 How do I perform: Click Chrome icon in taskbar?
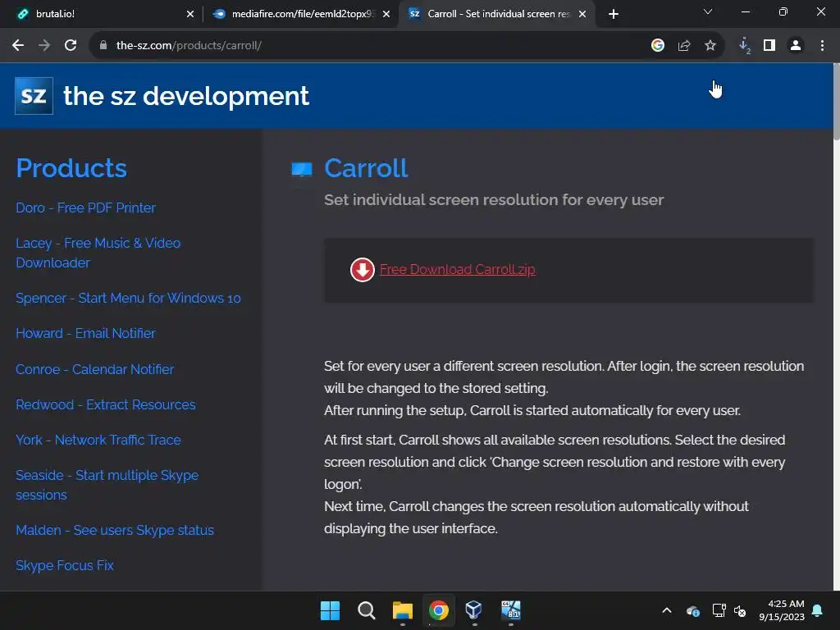pyautogui.click(x=439, y=610)
